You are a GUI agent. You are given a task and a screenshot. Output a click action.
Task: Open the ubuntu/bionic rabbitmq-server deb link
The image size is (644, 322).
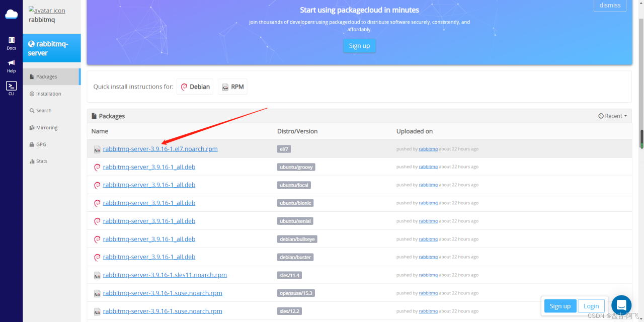(149, 203)
